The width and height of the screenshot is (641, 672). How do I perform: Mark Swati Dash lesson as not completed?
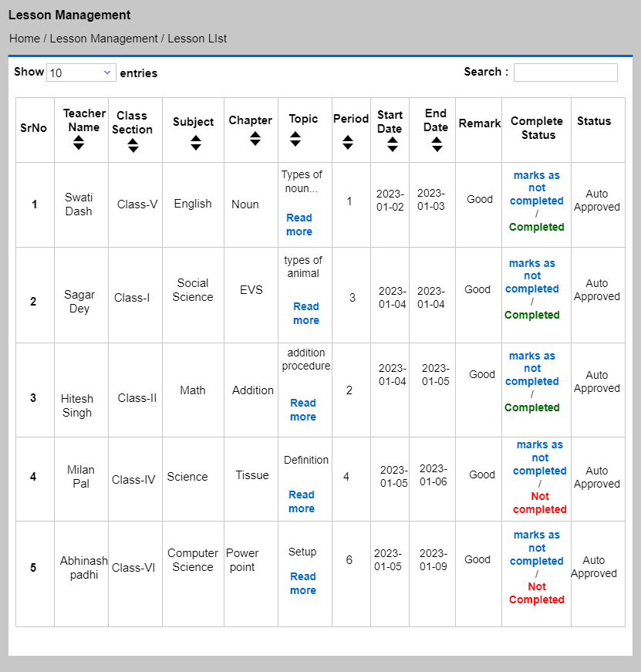click(536, 188)
